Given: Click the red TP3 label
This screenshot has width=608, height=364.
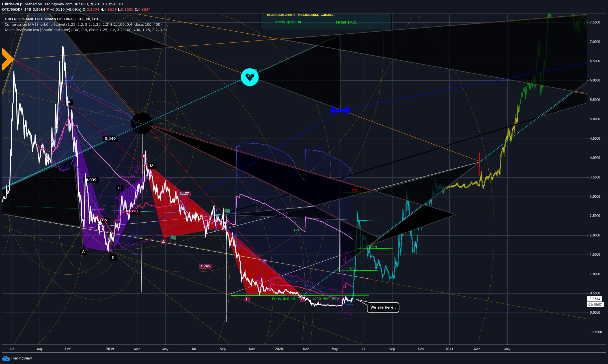Looking at the screenshot, I should pyautogui.click(x=355, y=191).
